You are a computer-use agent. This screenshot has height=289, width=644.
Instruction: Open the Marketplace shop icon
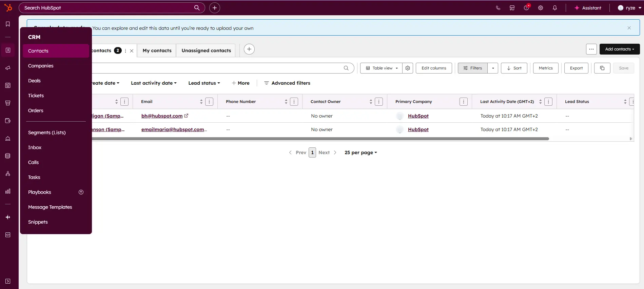click(x=512, y=8)
